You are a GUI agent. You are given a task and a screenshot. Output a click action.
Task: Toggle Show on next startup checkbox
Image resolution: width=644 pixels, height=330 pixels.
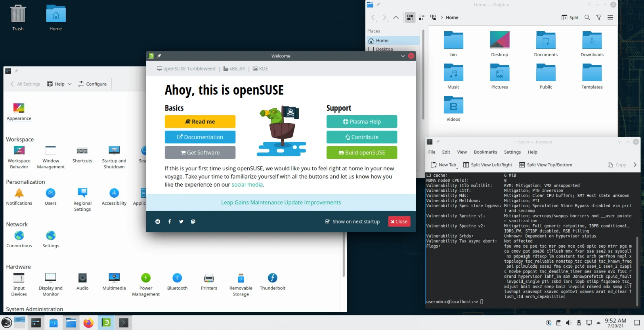coord(327,222)
